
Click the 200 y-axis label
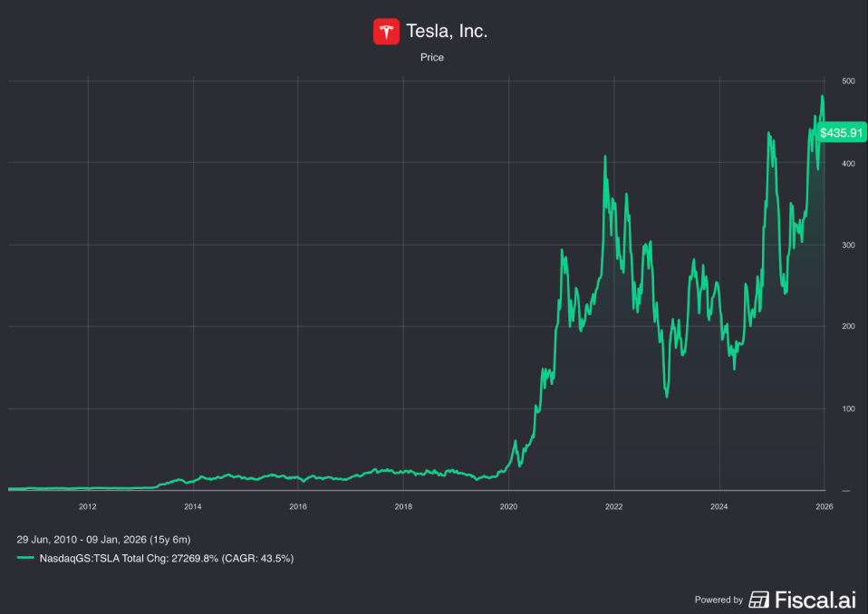pos(848,326)
